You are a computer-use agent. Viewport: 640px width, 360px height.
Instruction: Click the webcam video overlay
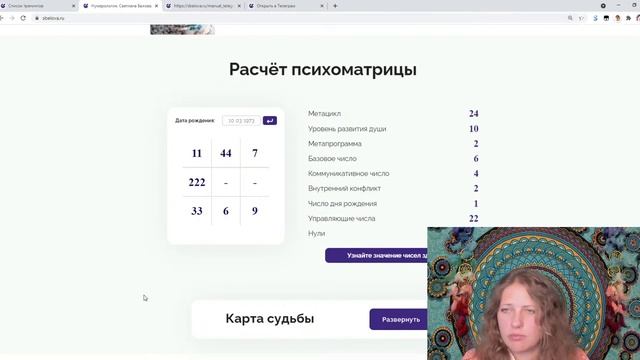[533, 293]
